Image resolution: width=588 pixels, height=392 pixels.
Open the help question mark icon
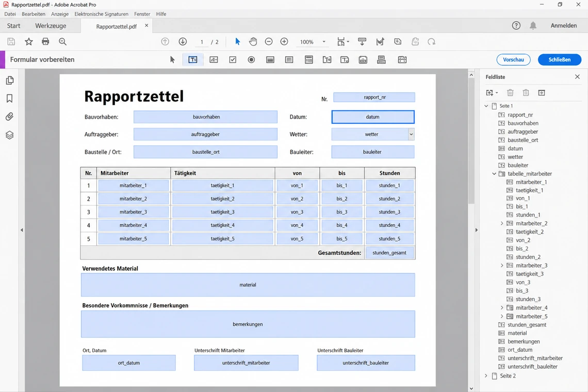516,25
